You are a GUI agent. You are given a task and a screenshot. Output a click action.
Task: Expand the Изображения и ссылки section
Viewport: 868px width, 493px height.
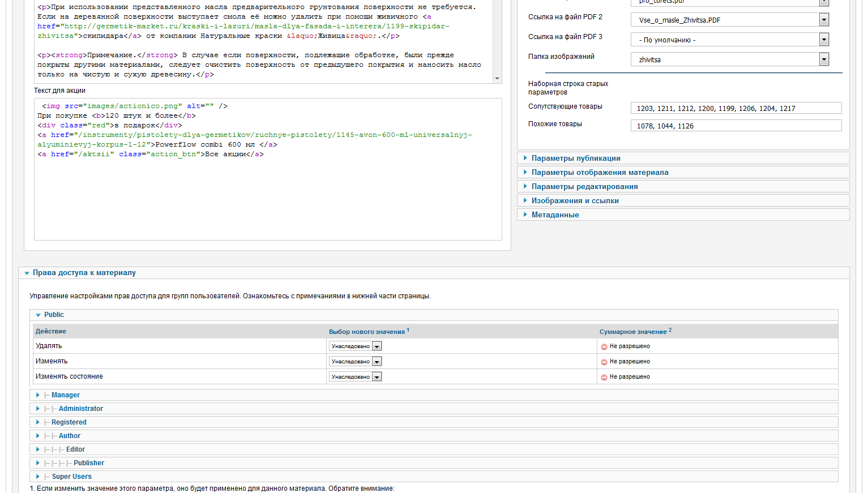click(575, 201)
